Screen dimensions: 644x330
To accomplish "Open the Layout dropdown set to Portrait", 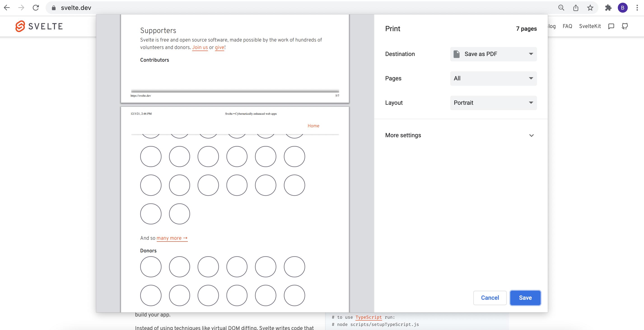I will pyautogui.click(x=494, y=103).
